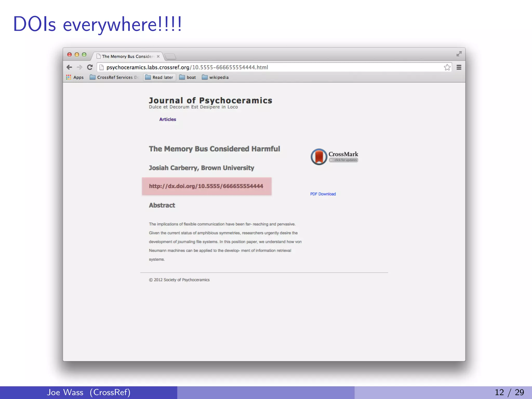The image size is (532, 399).
Task: Open a new blank tab
Action: pyautogui.click(x=170, y=56)
